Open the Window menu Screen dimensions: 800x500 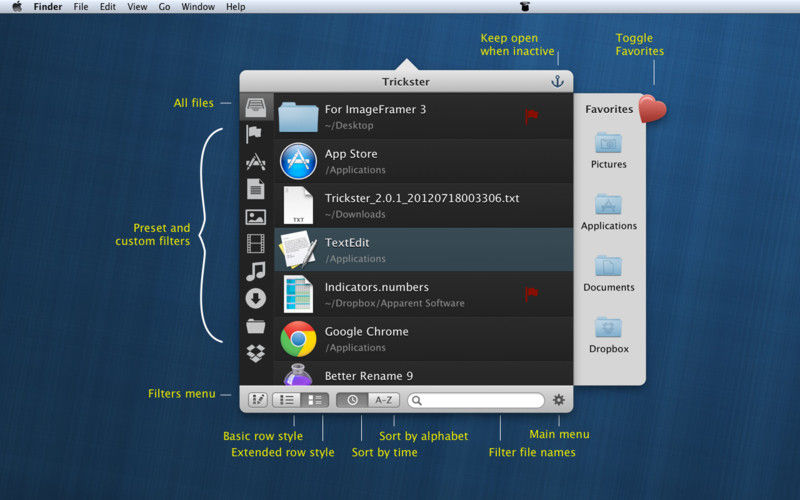pos(198,7)
